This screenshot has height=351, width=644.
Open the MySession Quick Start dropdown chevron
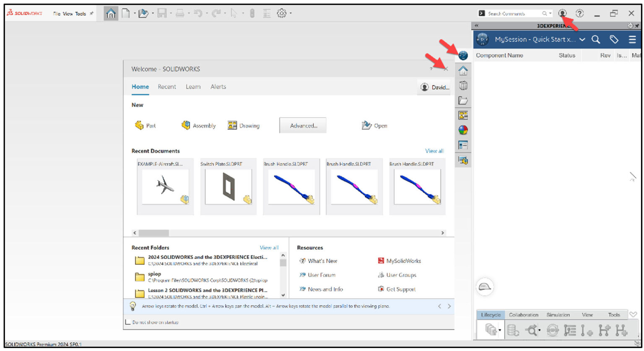click(583, 39)
